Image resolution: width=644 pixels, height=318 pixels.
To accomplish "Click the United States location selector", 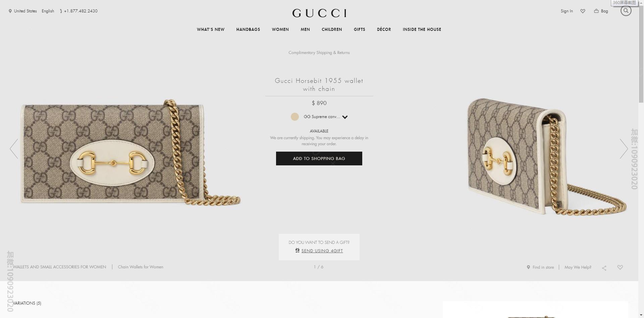I will point(23,11).
